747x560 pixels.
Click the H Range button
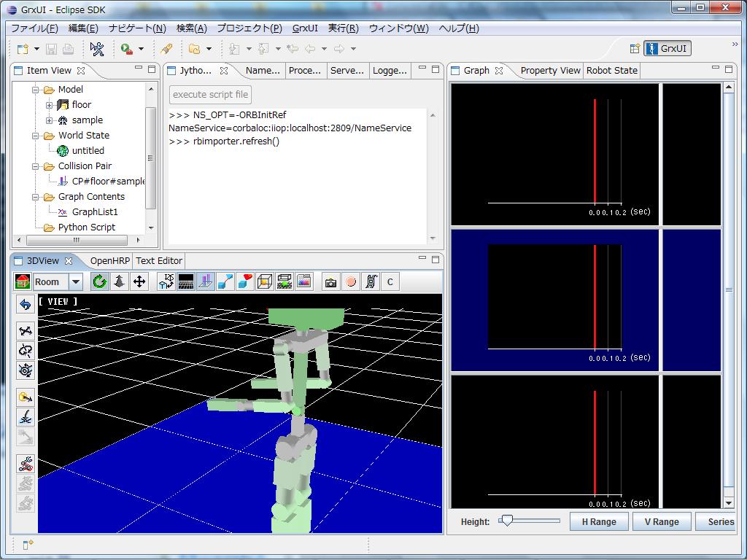pos(598,521)
